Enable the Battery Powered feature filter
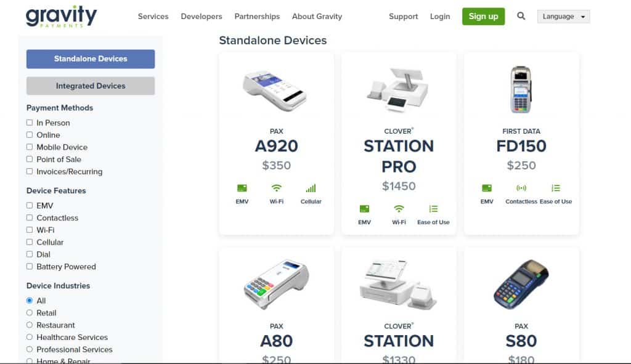This screenshot has width=631, height=364. 30,267
